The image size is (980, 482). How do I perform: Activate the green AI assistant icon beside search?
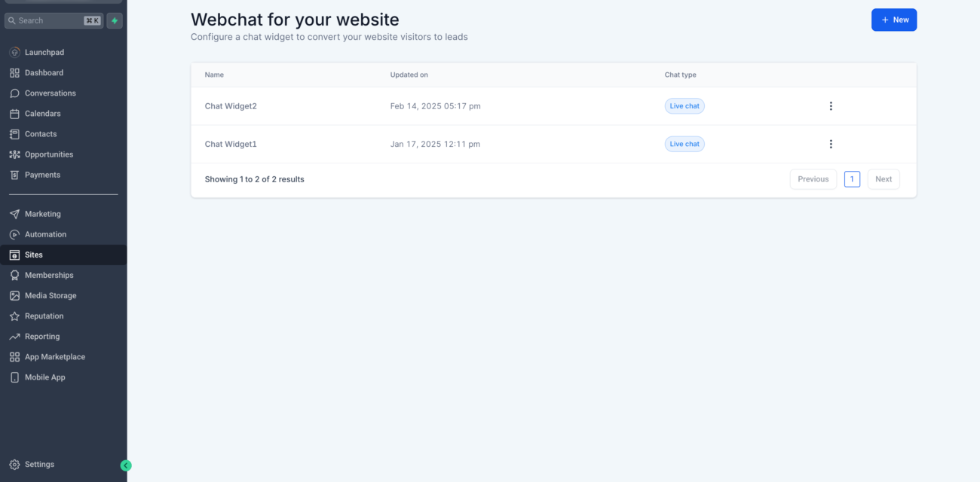point(114,20)
